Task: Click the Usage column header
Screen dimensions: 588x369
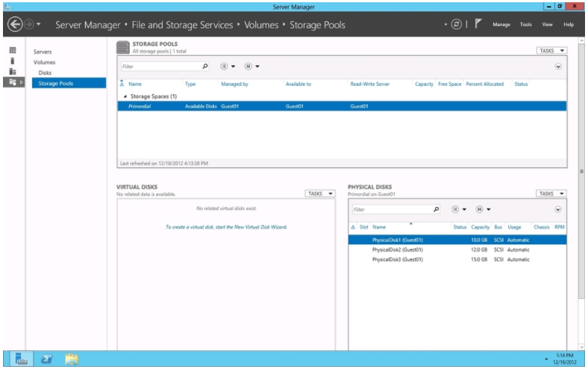Action: 514,227
